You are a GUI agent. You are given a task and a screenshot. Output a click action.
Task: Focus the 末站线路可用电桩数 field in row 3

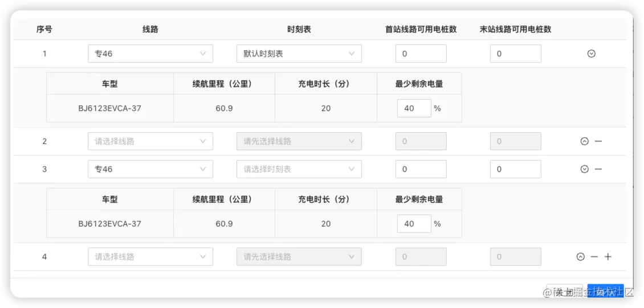(515, 169)
